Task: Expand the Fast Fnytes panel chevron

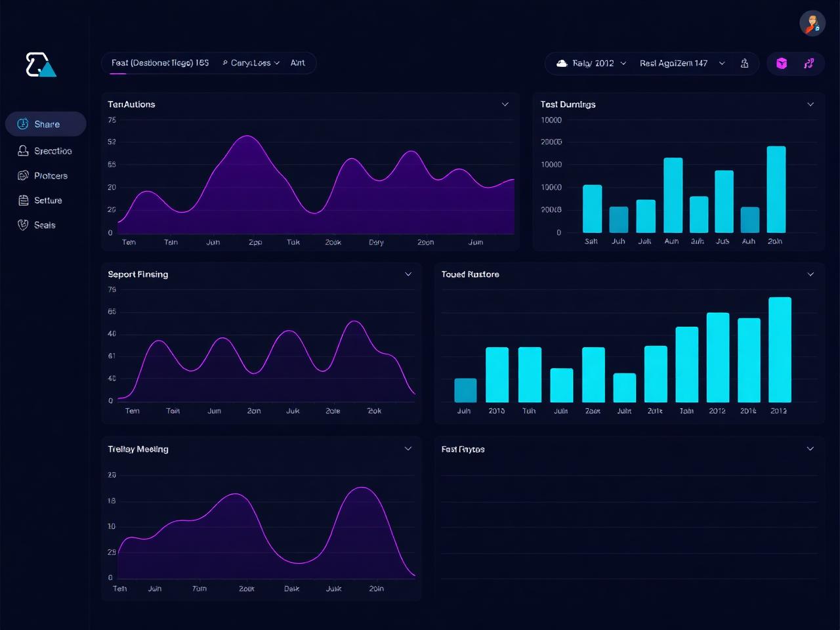Action: [810, 449]
